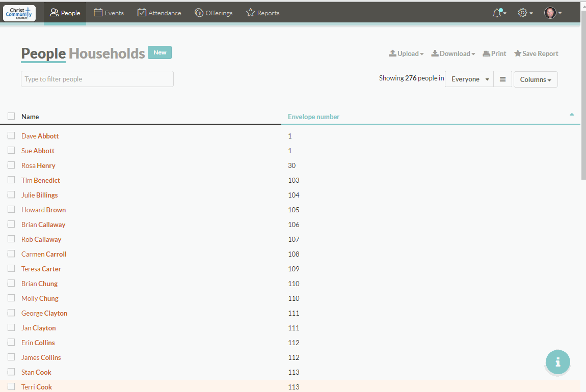Click inside the people filter field
Viewport: 586px width, 392px height.
pos(97,79)
